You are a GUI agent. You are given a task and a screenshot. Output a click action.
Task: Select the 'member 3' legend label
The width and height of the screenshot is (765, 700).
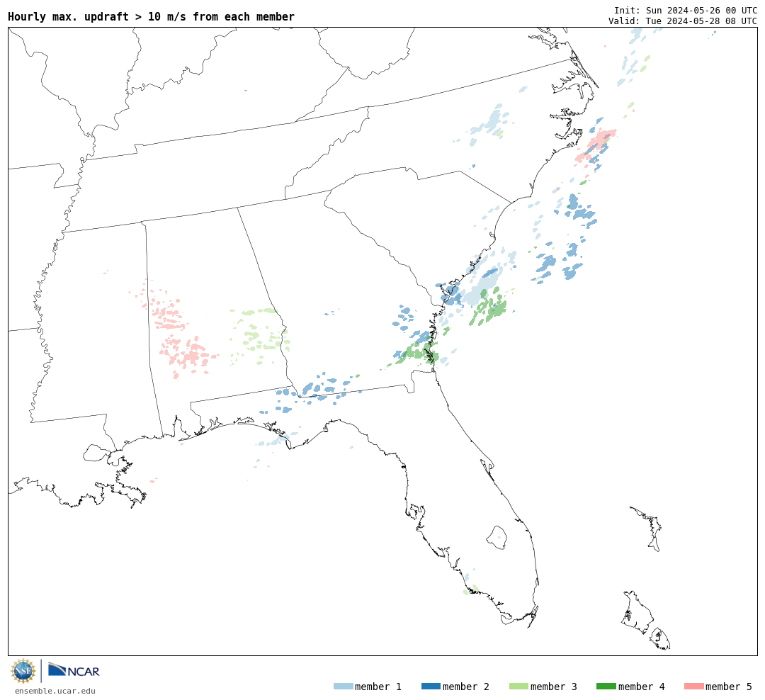coord(554,687)
